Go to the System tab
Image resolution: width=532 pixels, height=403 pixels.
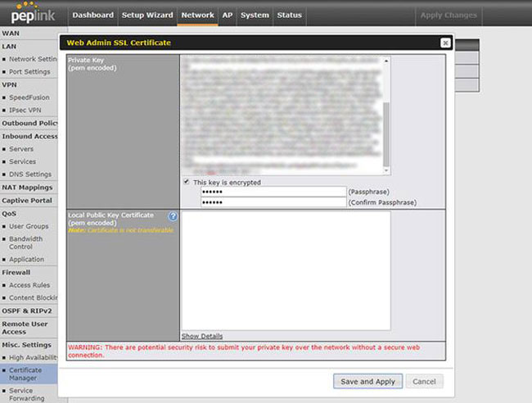255,15
